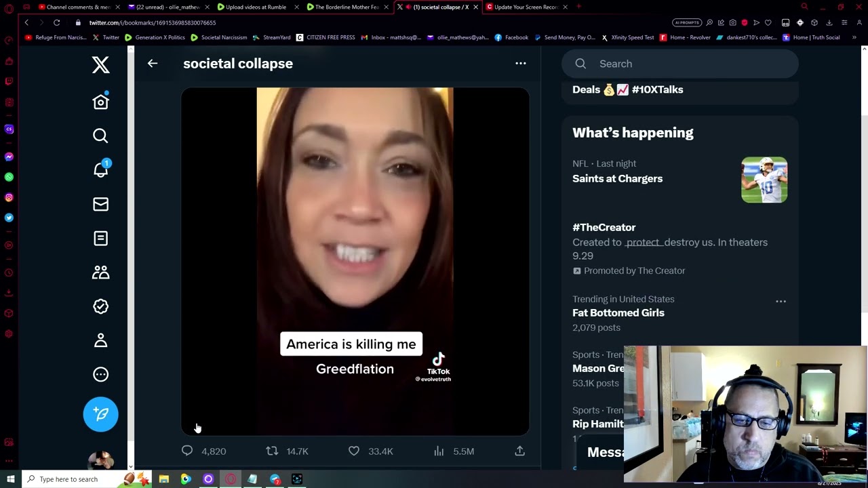
Task: Open the Profile person icon in sidebar
Action: coord(100,340)
